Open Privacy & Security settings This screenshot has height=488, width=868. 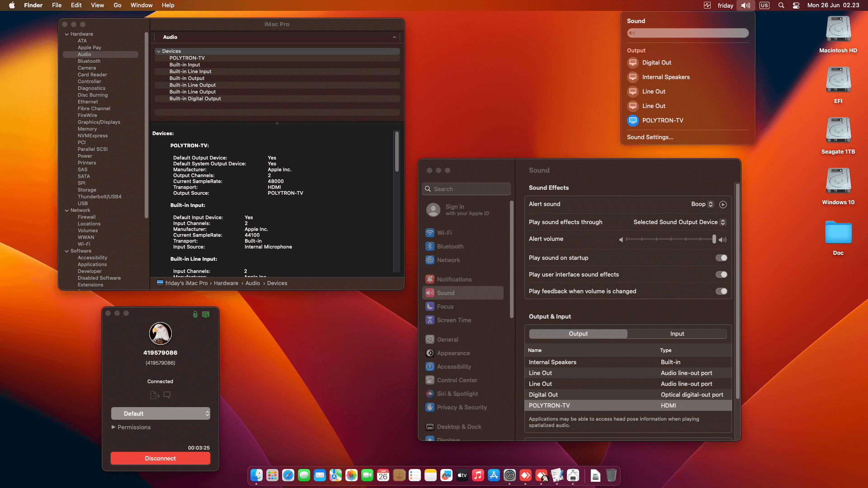461,407
